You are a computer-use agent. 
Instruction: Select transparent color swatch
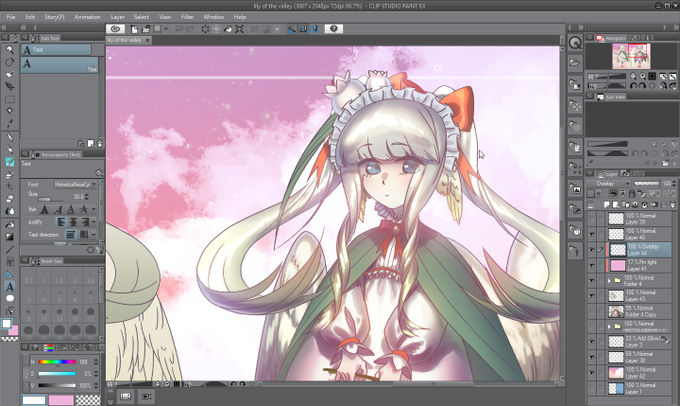tap(88, 400)
